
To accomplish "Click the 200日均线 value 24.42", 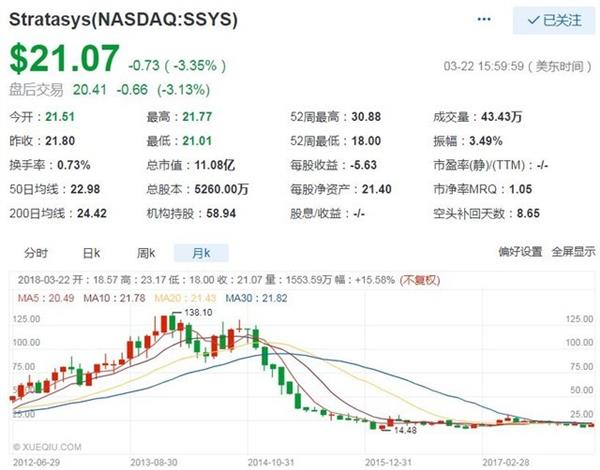I will click(92, 213).
